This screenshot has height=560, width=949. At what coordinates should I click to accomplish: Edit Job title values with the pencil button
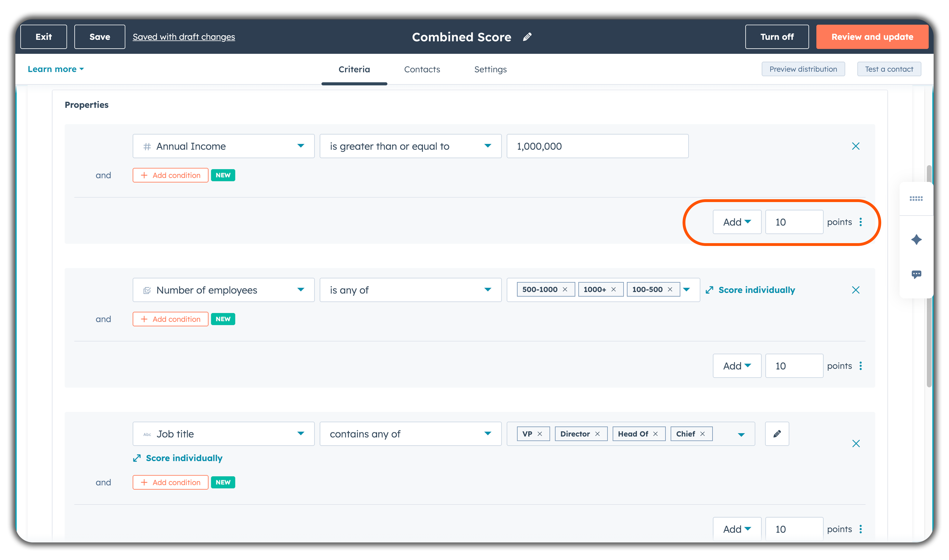point(777,434)
